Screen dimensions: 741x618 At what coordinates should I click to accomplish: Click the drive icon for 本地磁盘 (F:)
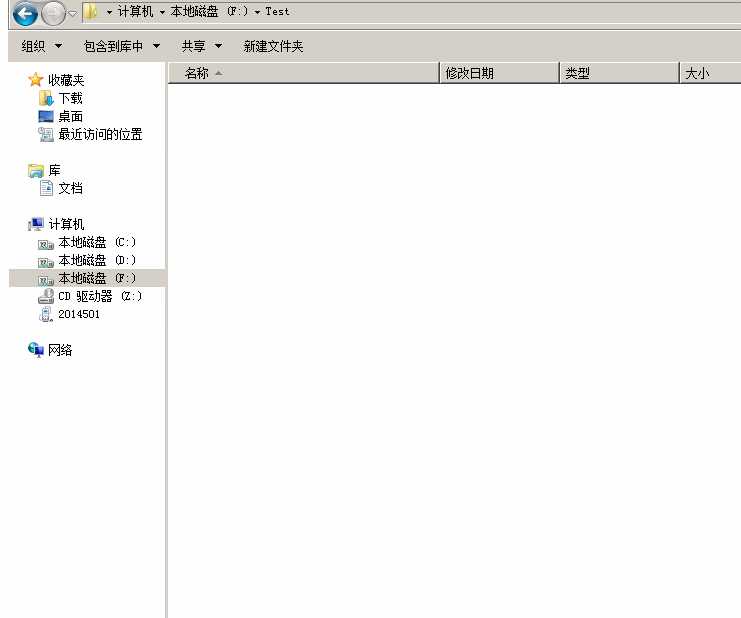pyautogui.click(x=46, y=280)
